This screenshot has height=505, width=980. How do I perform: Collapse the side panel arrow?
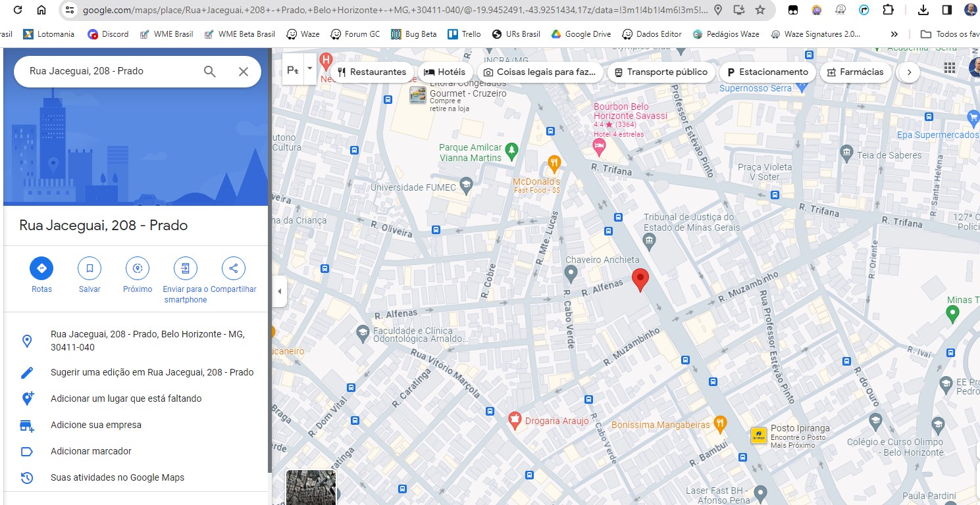(280, 291)
